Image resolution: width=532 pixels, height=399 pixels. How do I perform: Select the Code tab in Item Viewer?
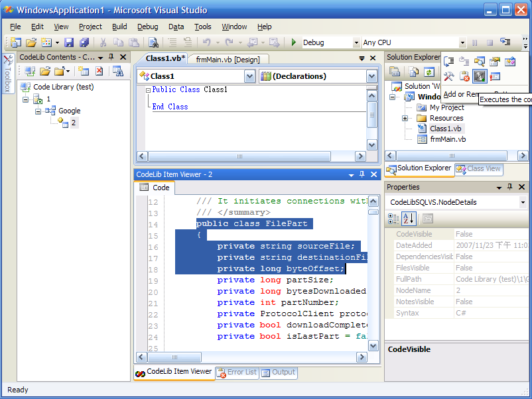click(155, 188)
